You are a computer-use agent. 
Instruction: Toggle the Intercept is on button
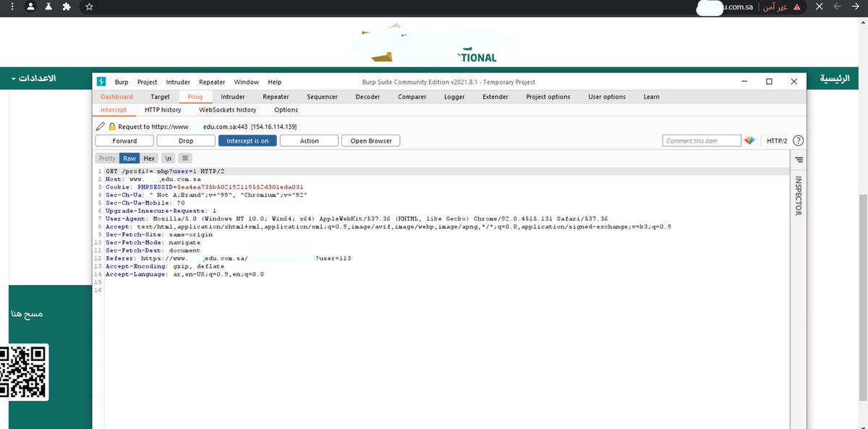pos(247,141)
